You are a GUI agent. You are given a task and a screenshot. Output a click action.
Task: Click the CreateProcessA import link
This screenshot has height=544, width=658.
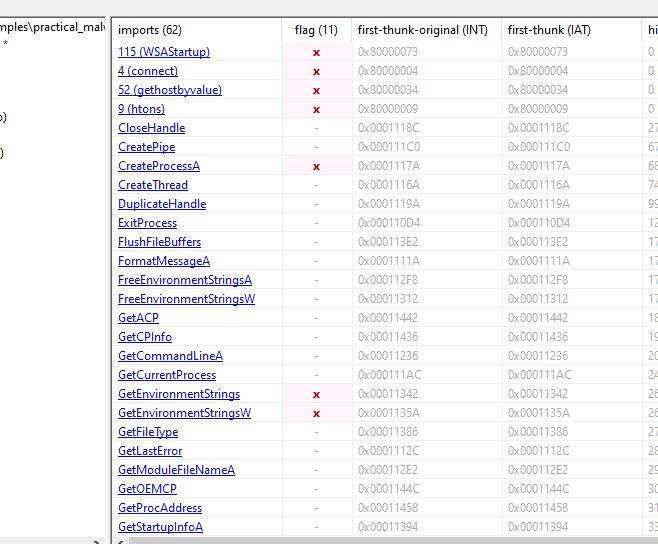[x=159, y=165]
